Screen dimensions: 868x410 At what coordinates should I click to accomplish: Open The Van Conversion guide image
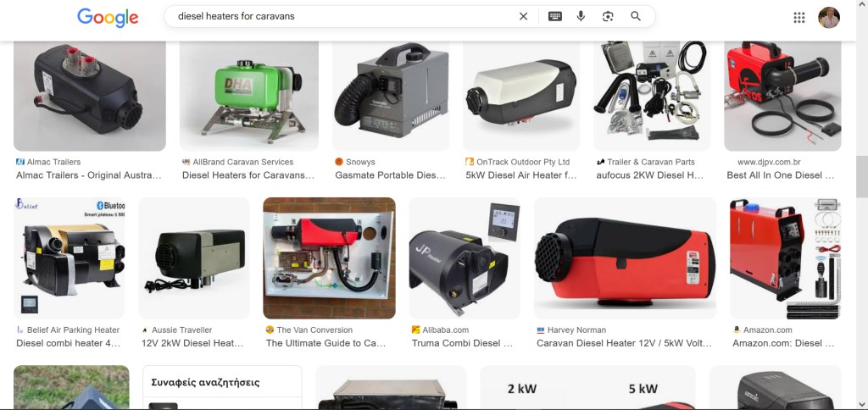pyautogui.click(x=329, y=258)
